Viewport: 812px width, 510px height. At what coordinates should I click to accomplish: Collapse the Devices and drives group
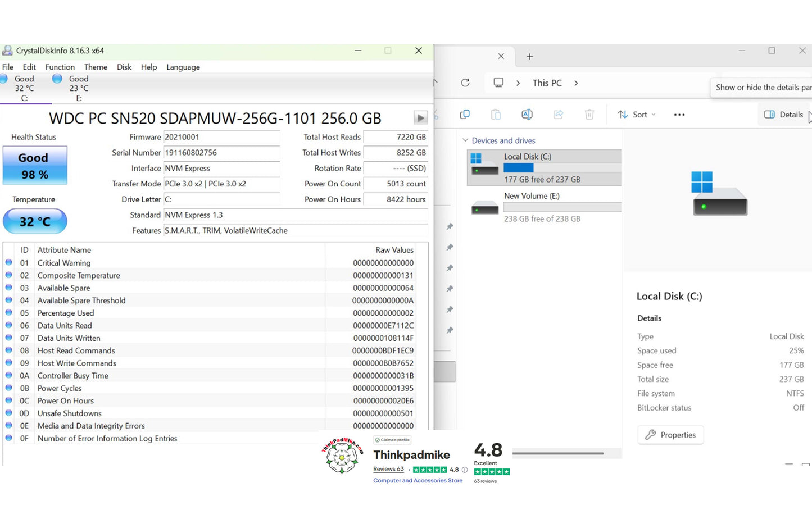click(465, 140)
